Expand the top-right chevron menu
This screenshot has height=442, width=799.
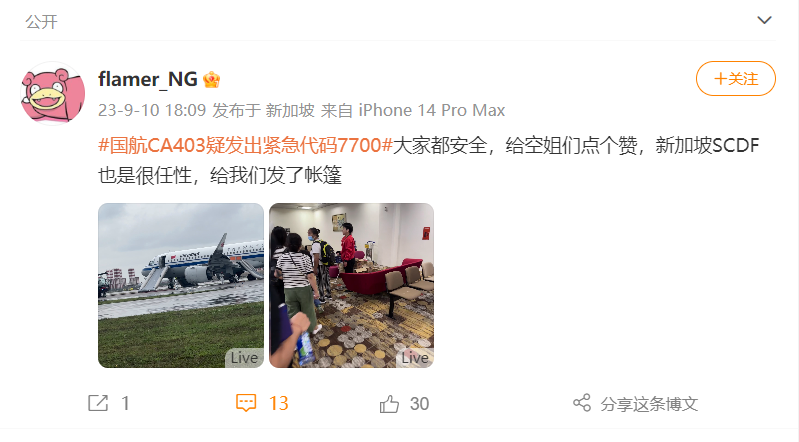(764, 20)
